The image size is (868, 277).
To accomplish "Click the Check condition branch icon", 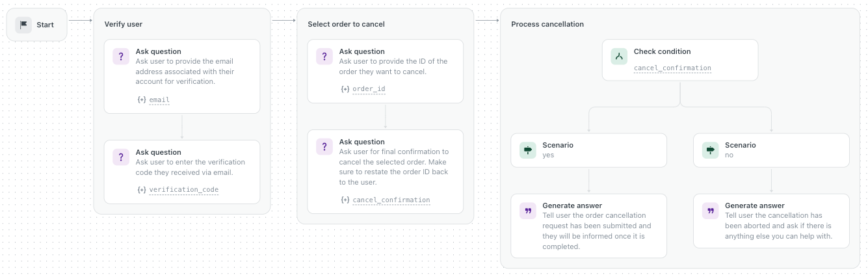I will (x=619, y=57).
